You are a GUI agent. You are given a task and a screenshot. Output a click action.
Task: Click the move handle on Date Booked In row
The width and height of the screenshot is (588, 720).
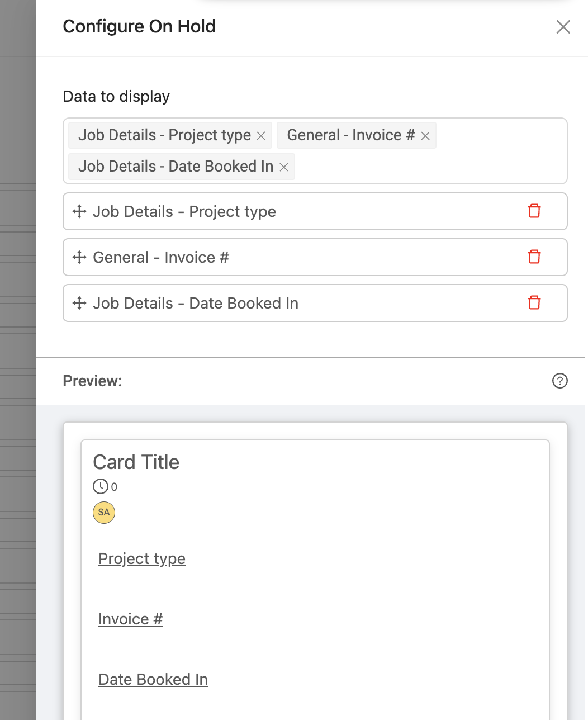tap(79, 303)
